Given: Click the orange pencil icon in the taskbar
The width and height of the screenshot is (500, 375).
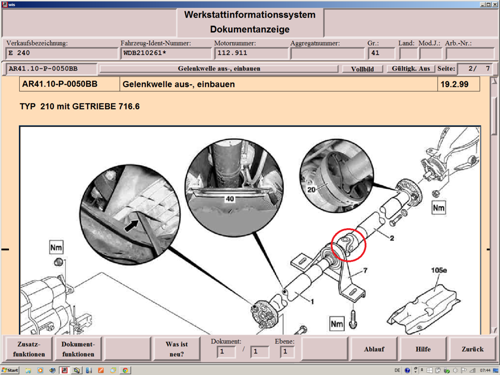Looking at the screenshot, I should pos(101,370).
